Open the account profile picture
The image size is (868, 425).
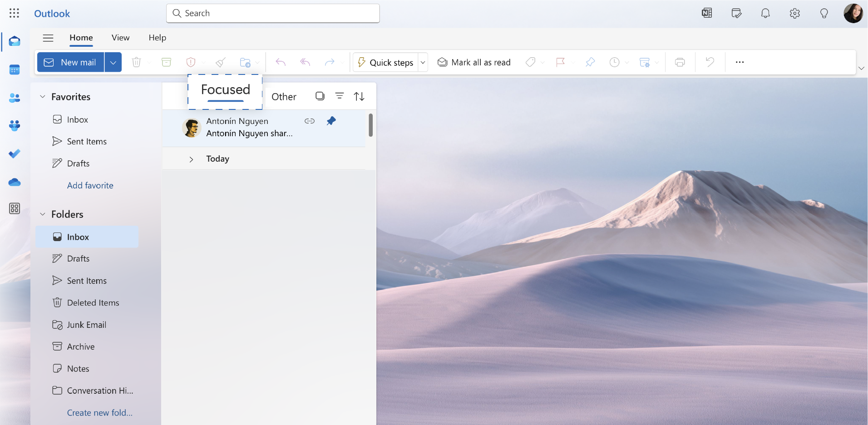(x=853, y=13)
